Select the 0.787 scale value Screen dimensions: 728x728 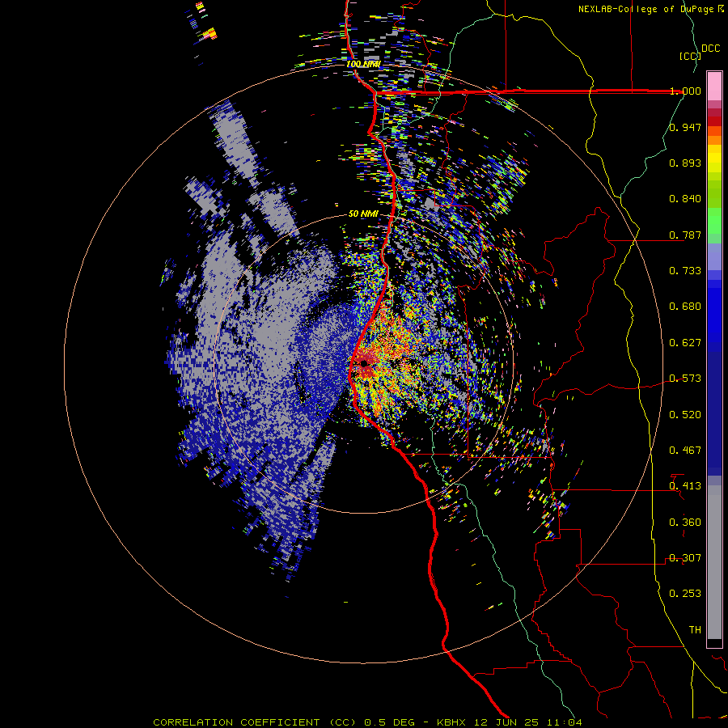point(685,235)
